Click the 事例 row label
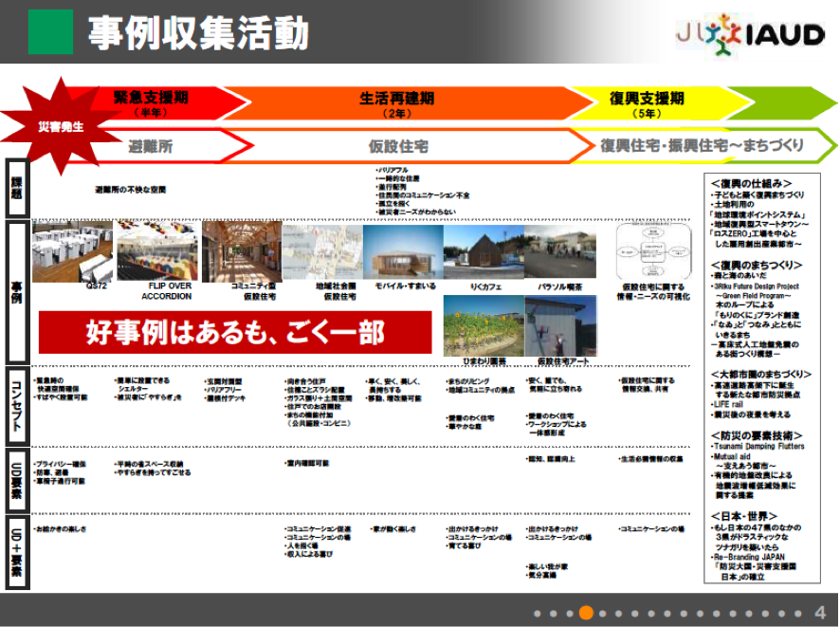This screenshot has width=840, height=627. coord(17,292)
